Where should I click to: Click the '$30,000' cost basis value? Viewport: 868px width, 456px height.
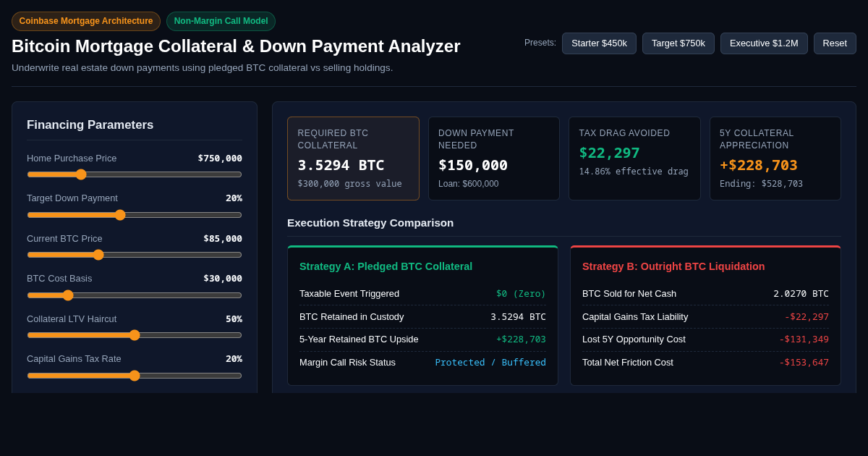(x=223, y=279)
